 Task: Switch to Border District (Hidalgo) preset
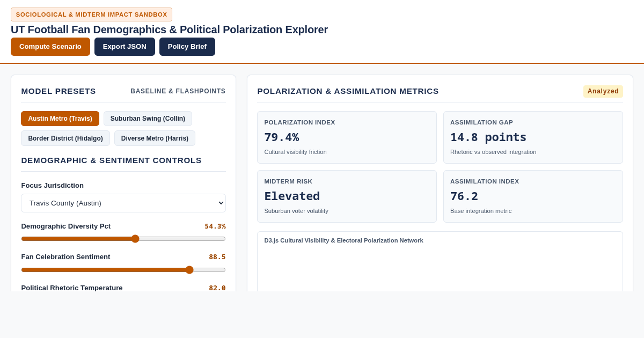click(x=65, y=138)
